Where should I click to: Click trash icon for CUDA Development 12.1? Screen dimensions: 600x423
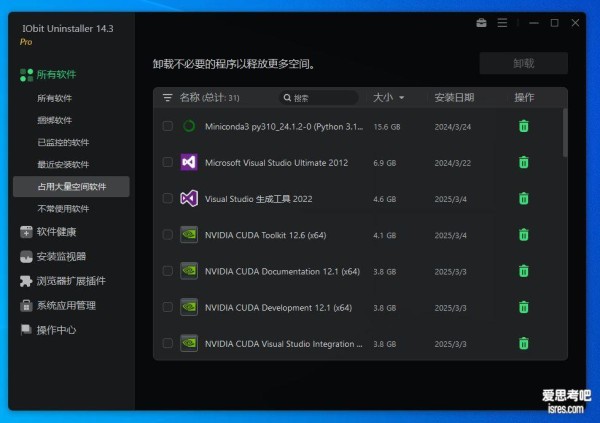(523, 307)
